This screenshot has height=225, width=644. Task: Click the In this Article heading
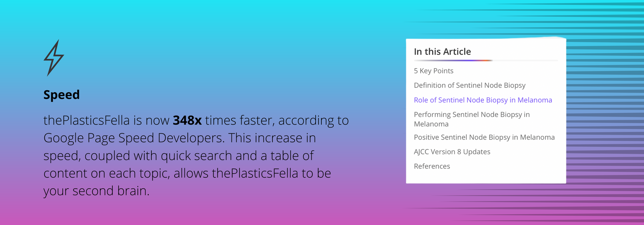tap(442, 52)
